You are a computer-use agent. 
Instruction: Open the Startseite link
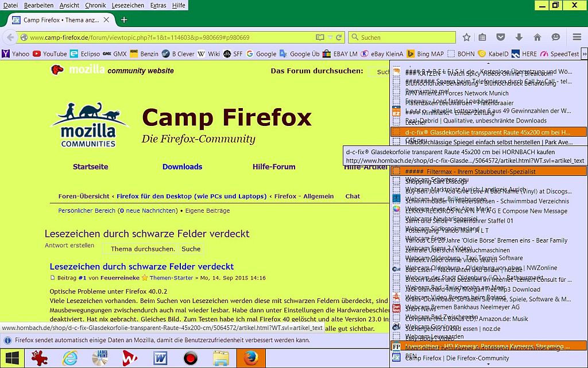point(90,167)
